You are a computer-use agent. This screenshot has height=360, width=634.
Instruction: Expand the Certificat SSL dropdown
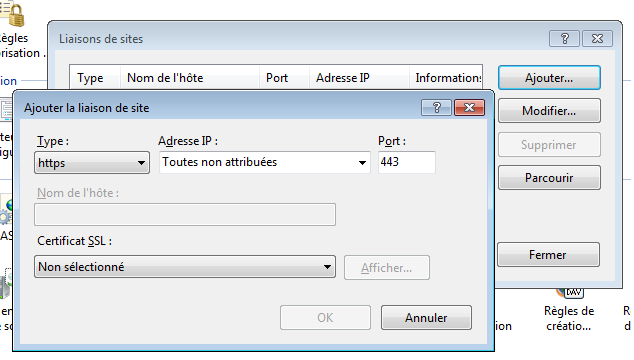[x=185, y=267]
